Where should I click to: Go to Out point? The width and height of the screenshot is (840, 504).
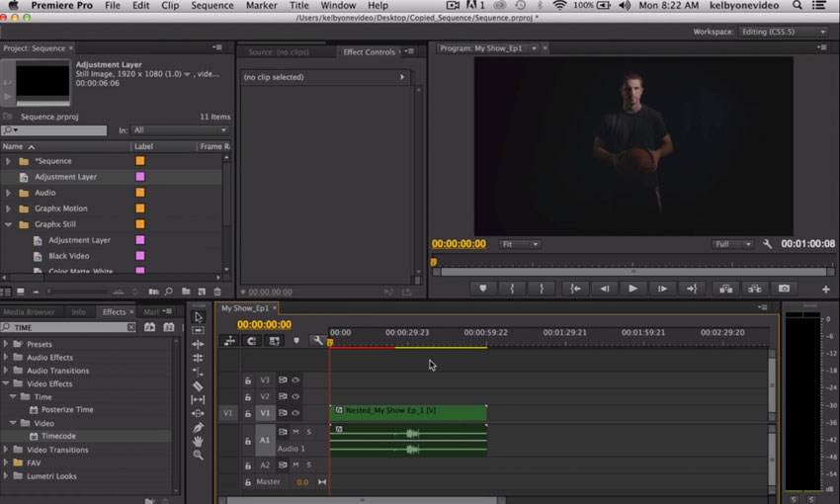tap(692, 289)
